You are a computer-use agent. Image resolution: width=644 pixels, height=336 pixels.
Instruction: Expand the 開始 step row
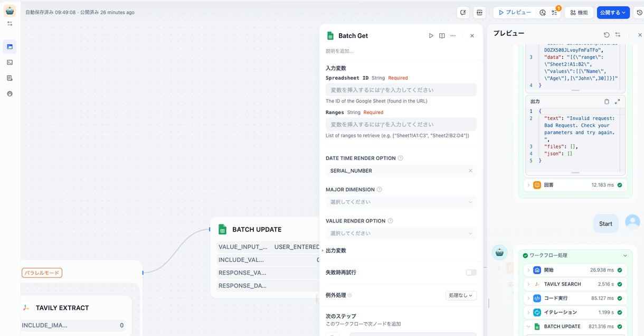(575, 270)
